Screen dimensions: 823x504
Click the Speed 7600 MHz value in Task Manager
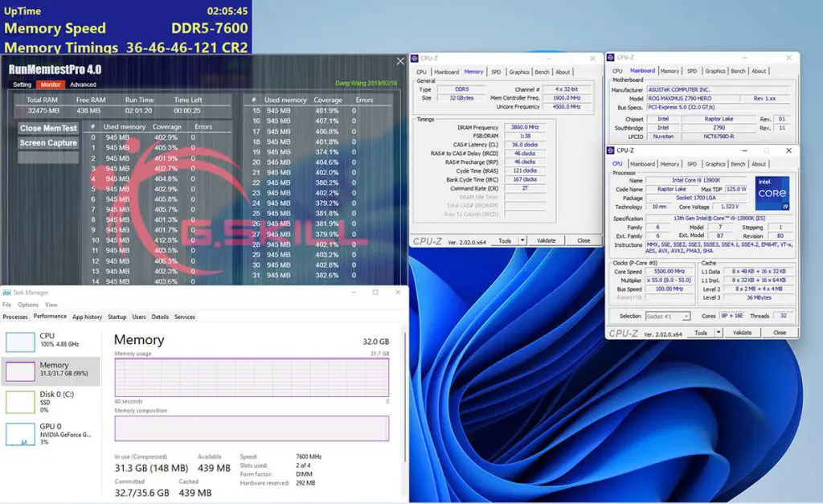tap(309, 457)
